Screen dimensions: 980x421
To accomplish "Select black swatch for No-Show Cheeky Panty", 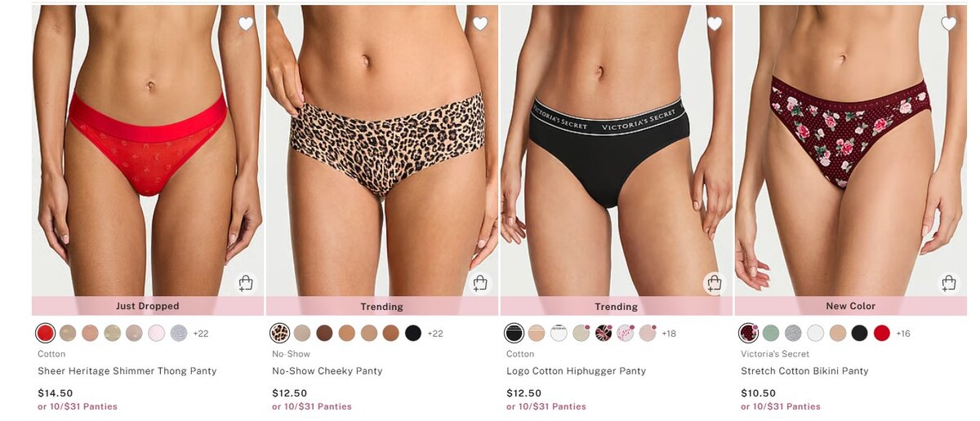I will [413, 333].
